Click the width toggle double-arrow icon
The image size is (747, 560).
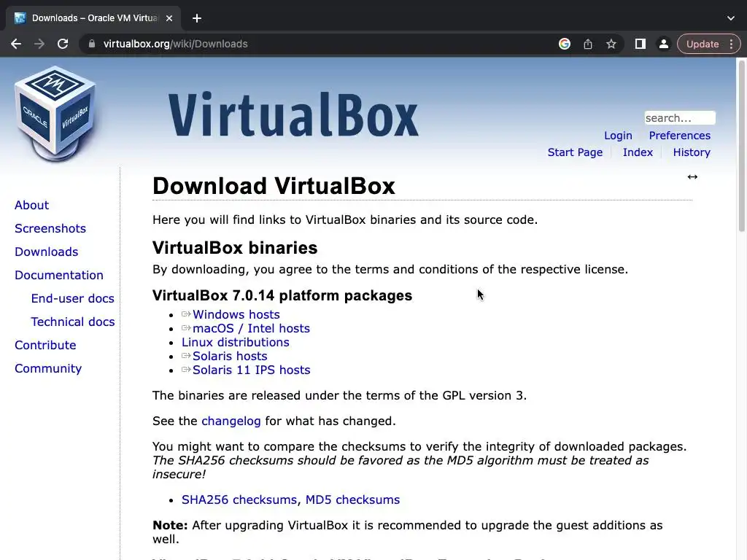[692, 176]
